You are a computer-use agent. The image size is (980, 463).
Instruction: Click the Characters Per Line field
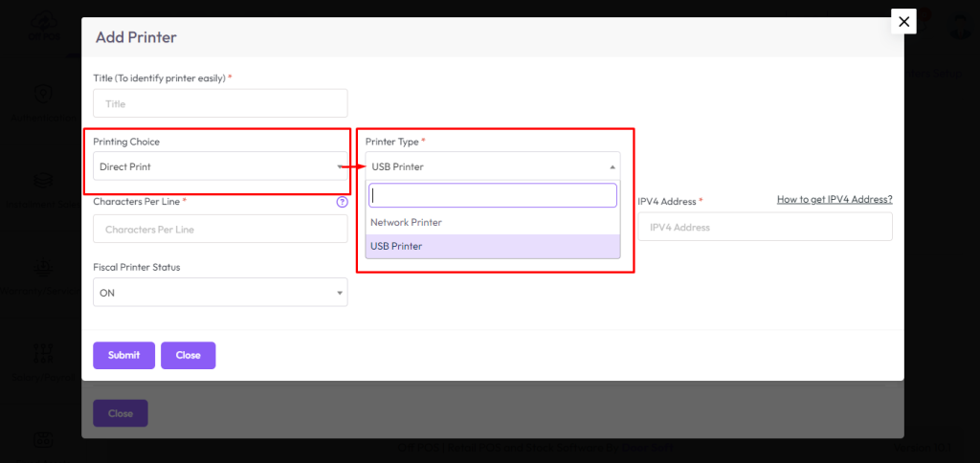pyautogui.click(x=220, y=229)
